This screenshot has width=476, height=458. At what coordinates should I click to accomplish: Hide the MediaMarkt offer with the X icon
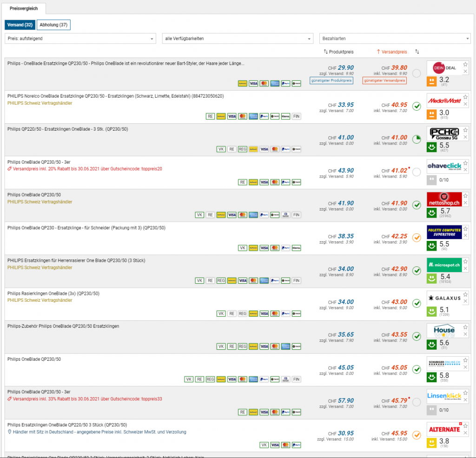tap(465, 104)
